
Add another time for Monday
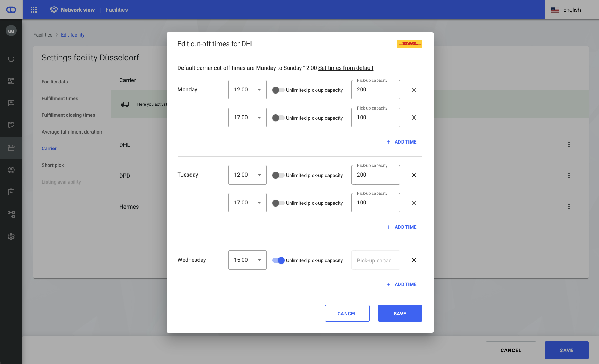[x=402, y=142]
